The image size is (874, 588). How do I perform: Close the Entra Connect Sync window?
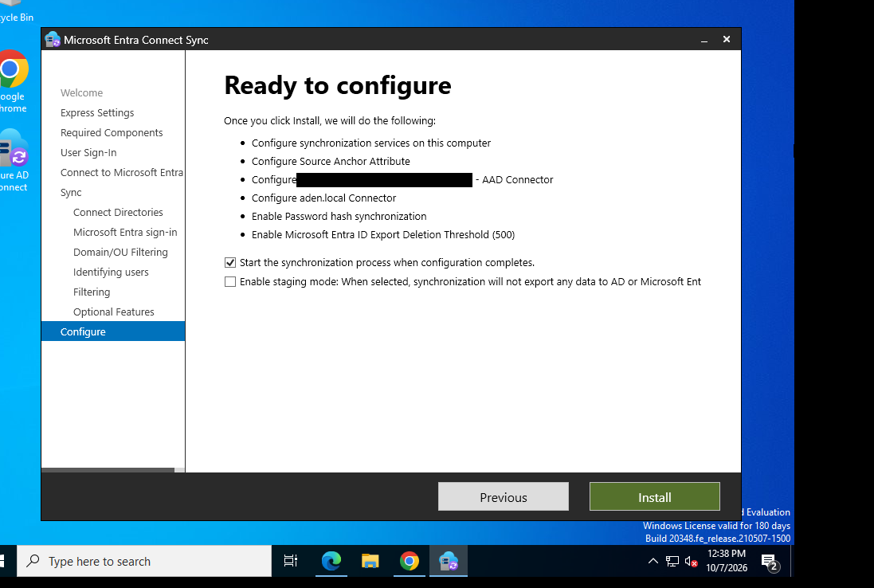[727, 39]
